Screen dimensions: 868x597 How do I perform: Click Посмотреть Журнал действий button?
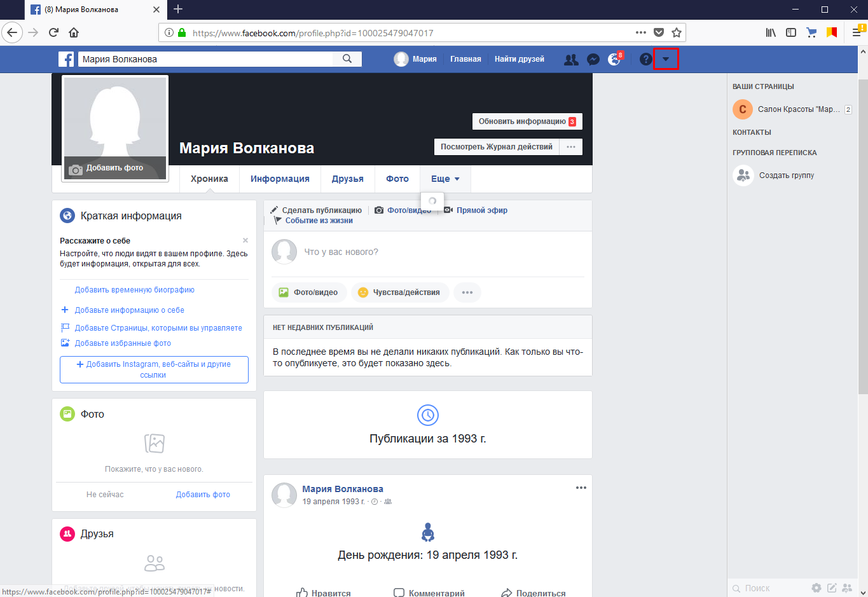click(x=497, y=147)
